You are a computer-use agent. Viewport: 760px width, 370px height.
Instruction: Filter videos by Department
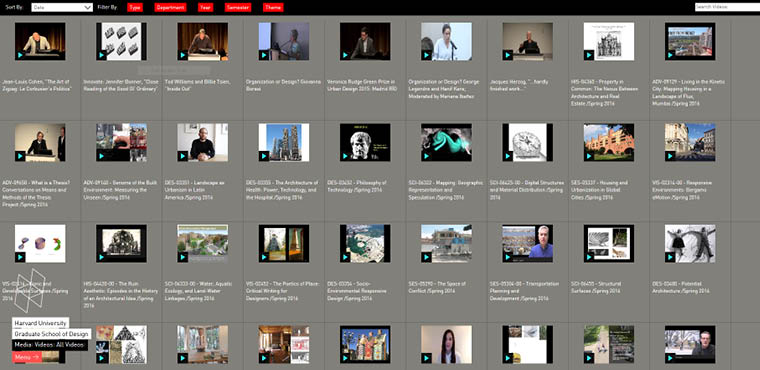point(171,7)
